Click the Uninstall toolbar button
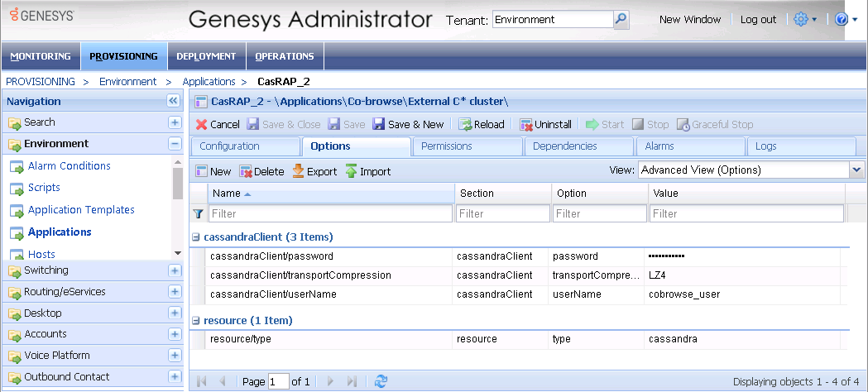 [545, 124]
